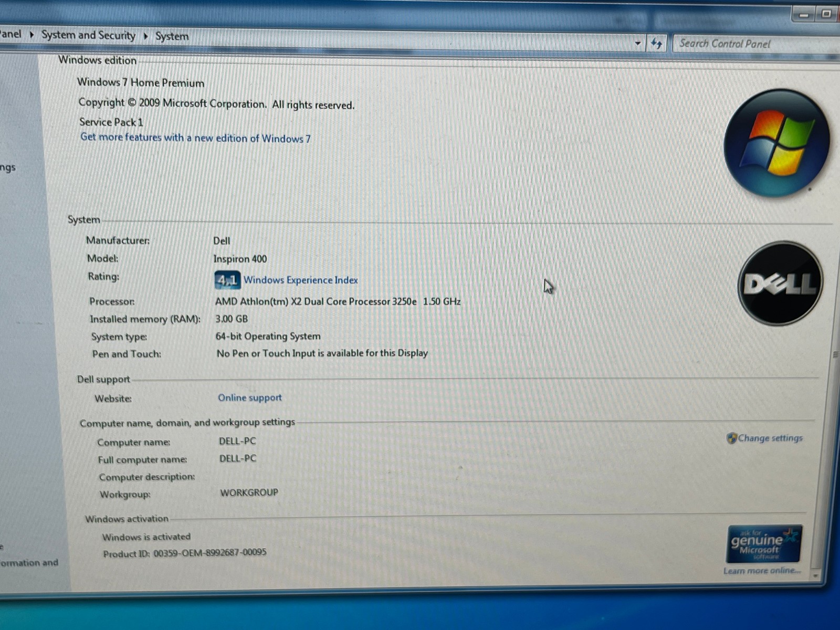Expand arrow after System and Security breadcrumb

tap(145, 36)
